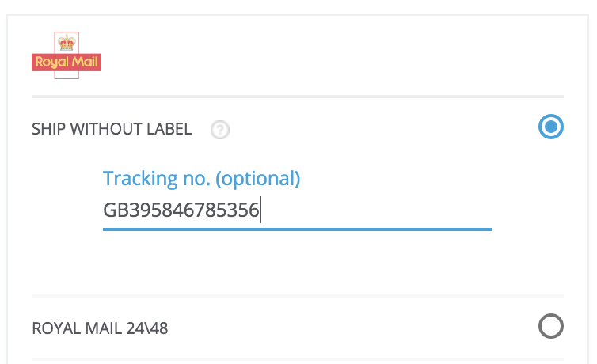The image size is (597, 364).
Task: Click the empty grey radio circle
Action: click(x=550, y=326)
